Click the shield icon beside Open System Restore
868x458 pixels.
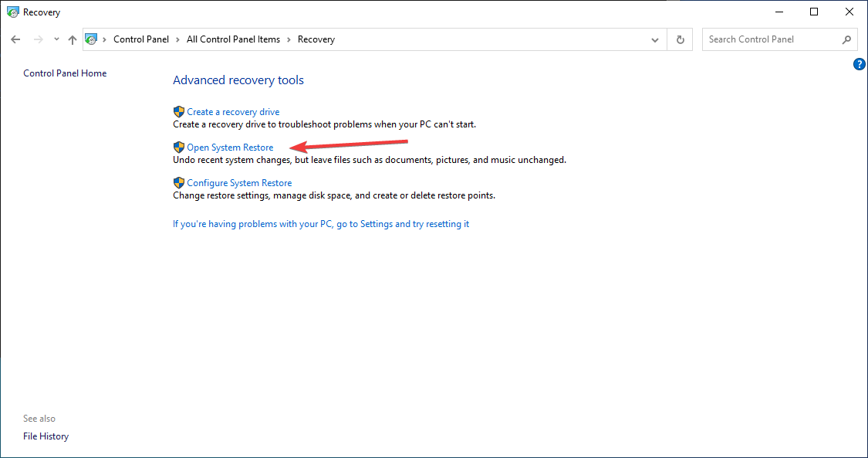(178, 147)
